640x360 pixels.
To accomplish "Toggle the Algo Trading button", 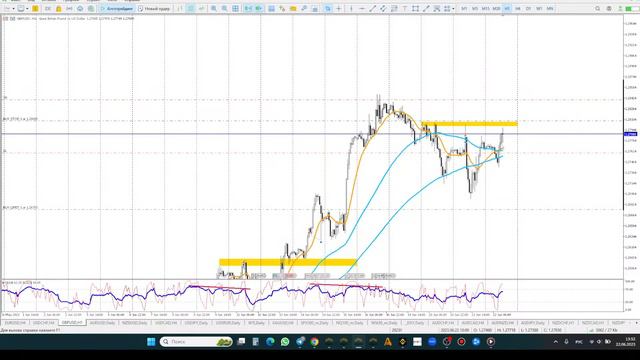I will [x=117, y=9].
